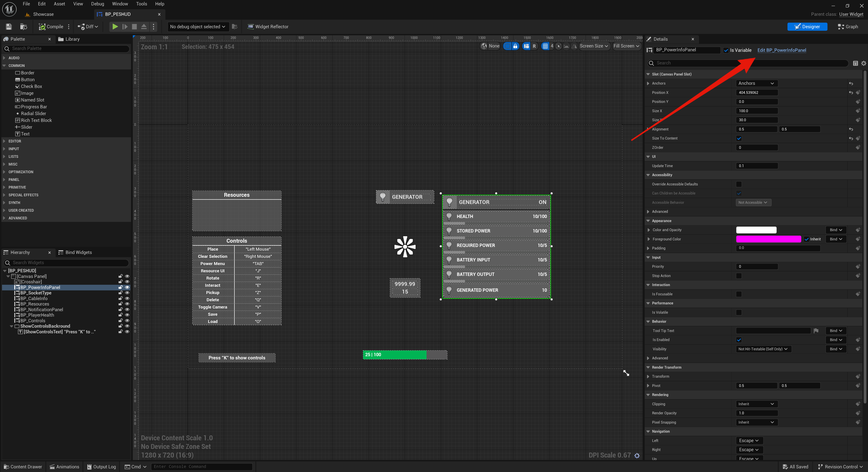Expand the PANEL palette category
Screen dimensions: 868x472
click(14, 180)
